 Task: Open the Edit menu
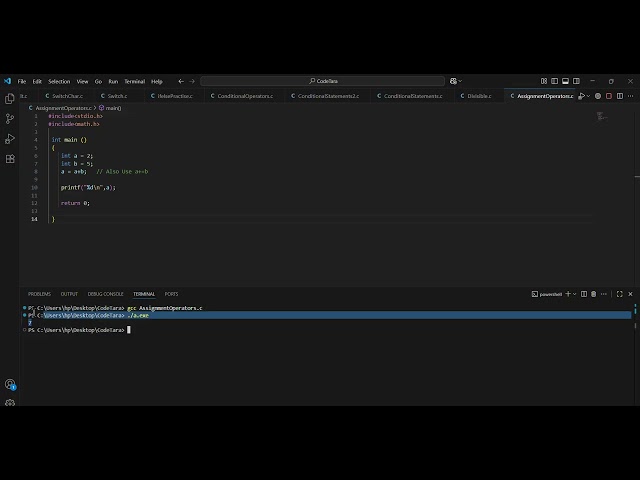point(37,81)
